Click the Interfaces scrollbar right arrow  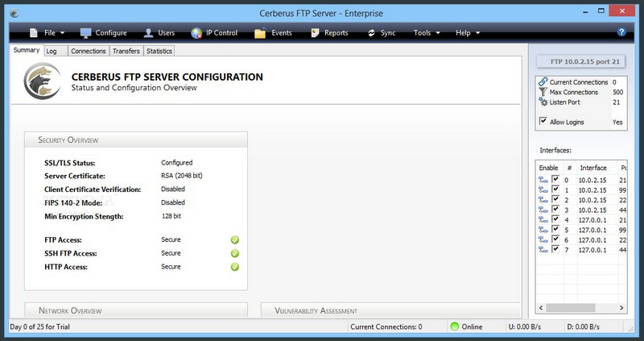coord(621,308)
